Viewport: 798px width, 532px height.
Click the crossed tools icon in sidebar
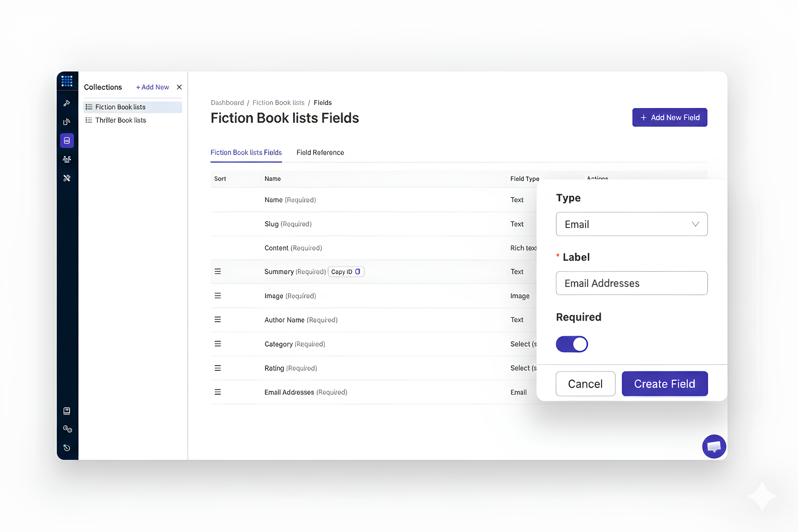67,178
